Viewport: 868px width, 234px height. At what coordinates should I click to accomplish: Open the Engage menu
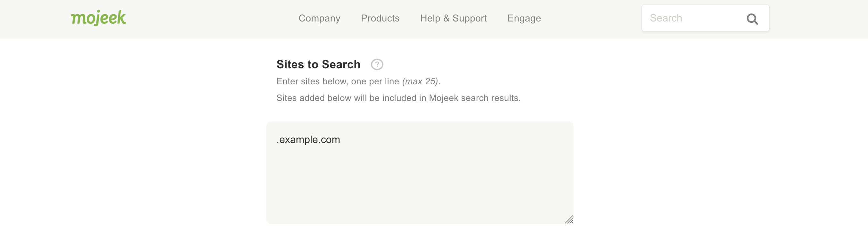[x=524, y=18]
